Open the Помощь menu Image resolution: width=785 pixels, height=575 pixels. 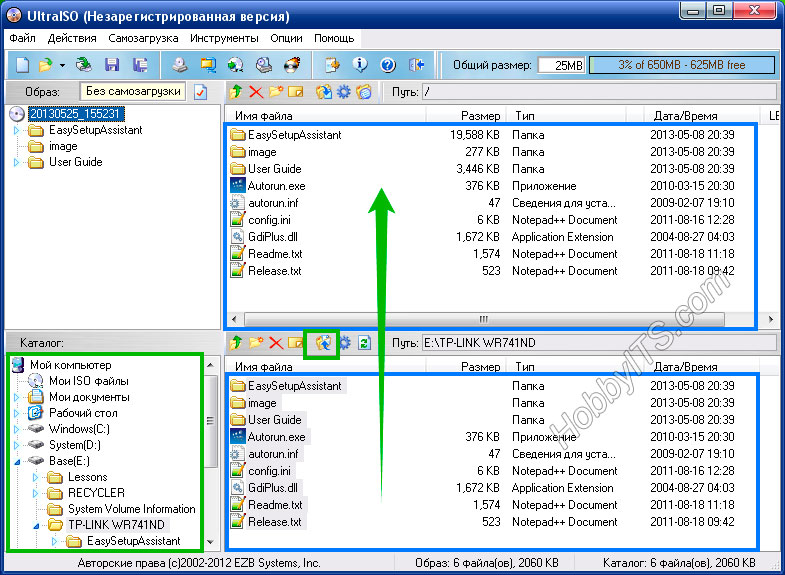pyautogui.click(x=334, y=38)
